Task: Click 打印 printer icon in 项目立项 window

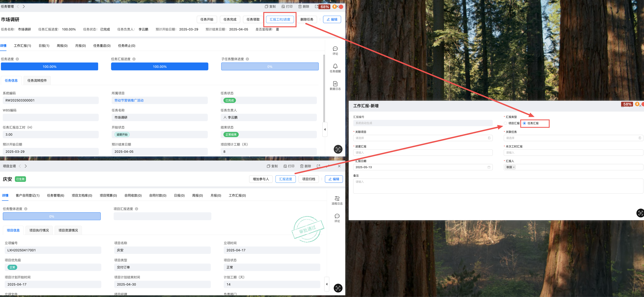Action: [x=285, y=166]
